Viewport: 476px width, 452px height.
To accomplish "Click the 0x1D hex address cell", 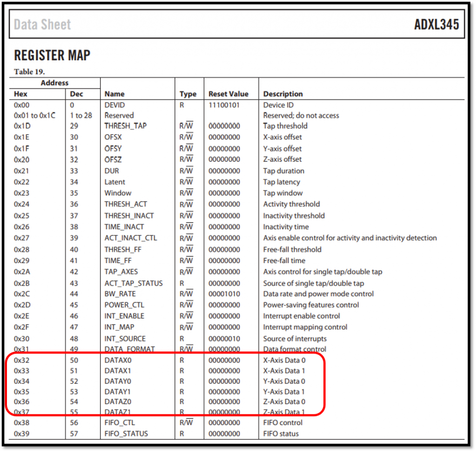I will click(x=22, y=126).
